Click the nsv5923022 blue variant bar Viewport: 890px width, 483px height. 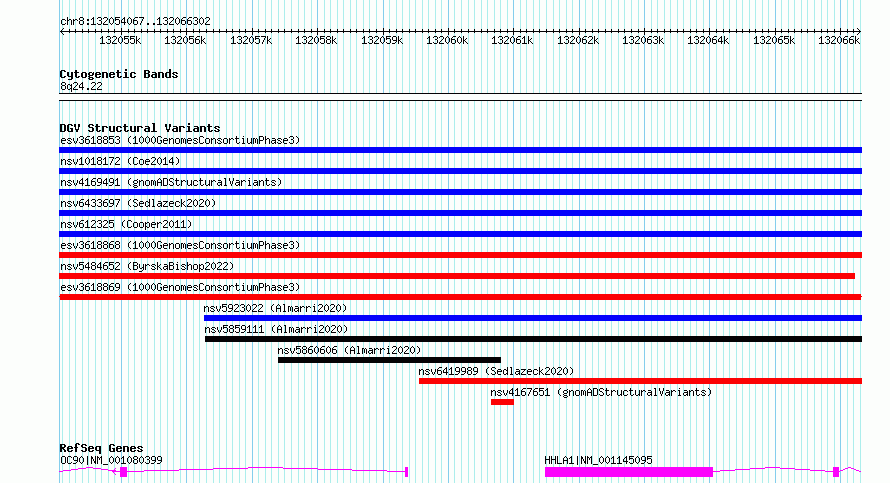tap(533, 318)
